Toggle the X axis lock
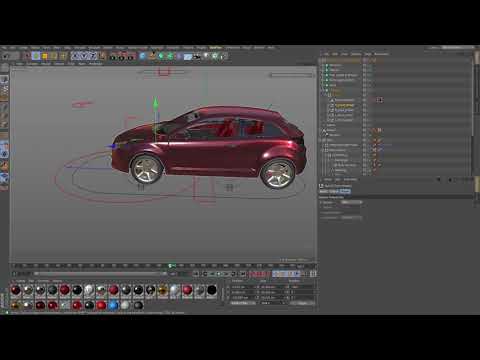Image resolution: width=480 pixels, height=360 pixels. [x=76, y=56]
